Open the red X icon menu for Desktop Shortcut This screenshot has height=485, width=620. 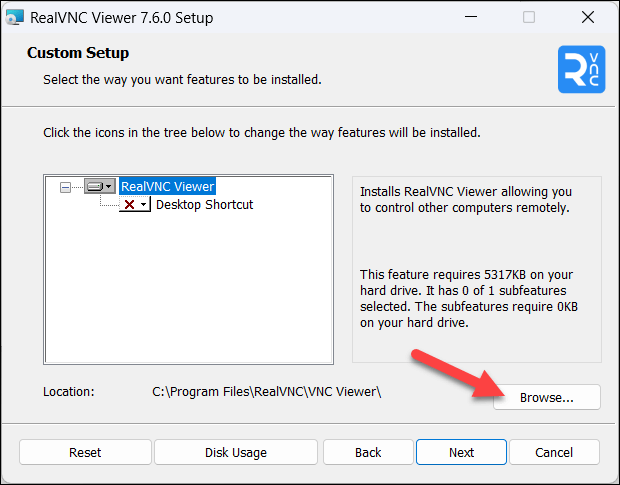click(x=135, y=205)
